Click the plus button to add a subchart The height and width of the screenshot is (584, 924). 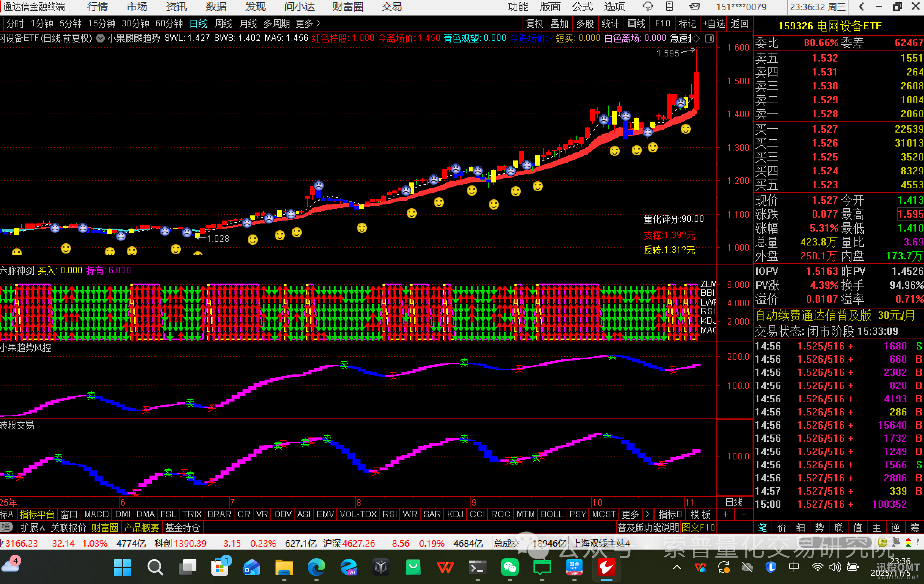coord(726,514)
